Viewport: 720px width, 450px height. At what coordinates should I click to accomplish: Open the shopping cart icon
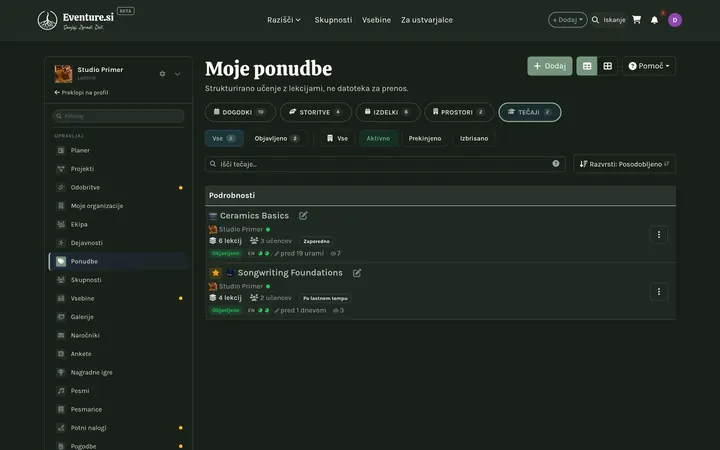click(x=636, y=20)
